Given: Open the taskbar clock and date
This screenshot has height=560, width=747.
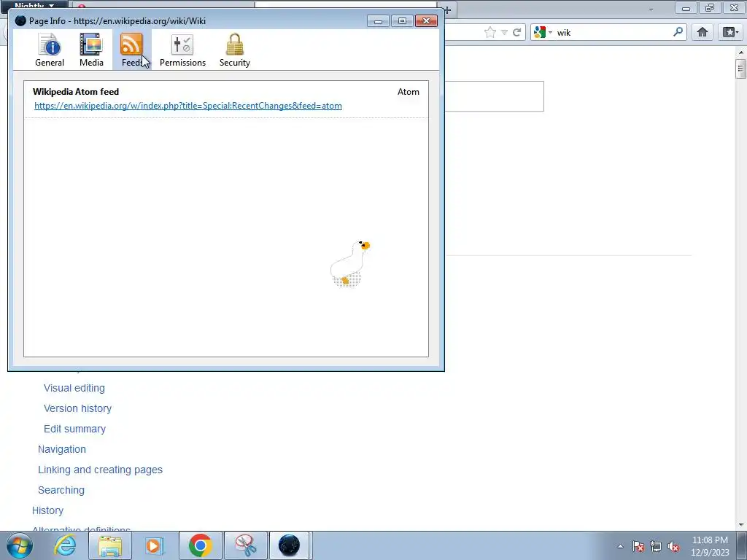Looking at the screenshot, I should pyautogui.click(x=710, y=546).
